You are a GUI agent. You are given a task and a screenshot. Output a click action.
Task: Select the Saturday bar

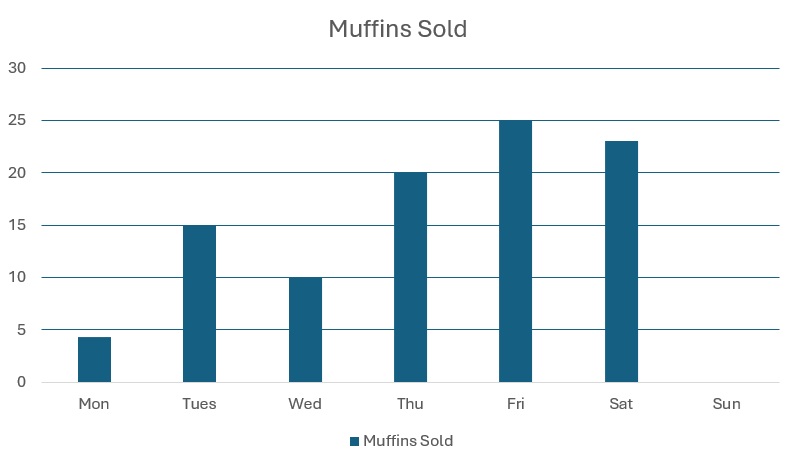pyautogui.click(x=621, y=262)
